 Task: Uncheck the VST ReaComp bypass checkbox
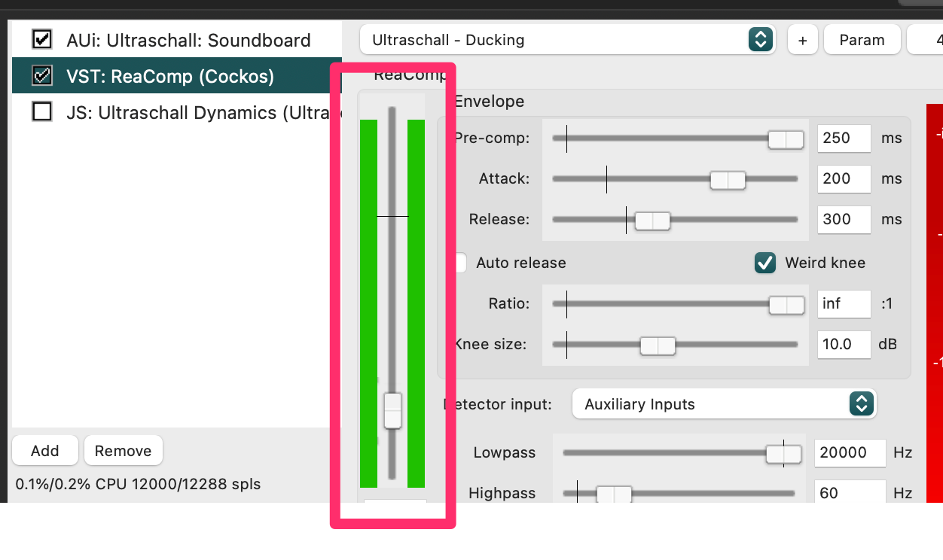pos(42,76)
